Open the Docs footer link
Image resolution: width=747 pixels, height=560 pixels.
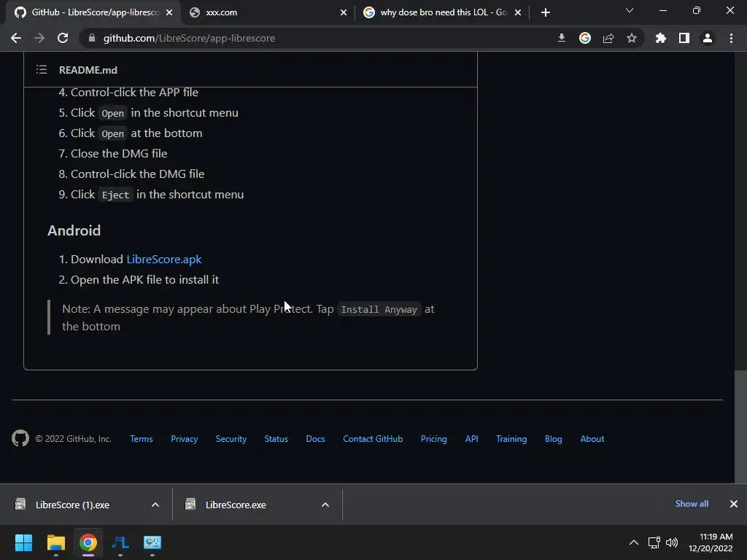(315, 439)
